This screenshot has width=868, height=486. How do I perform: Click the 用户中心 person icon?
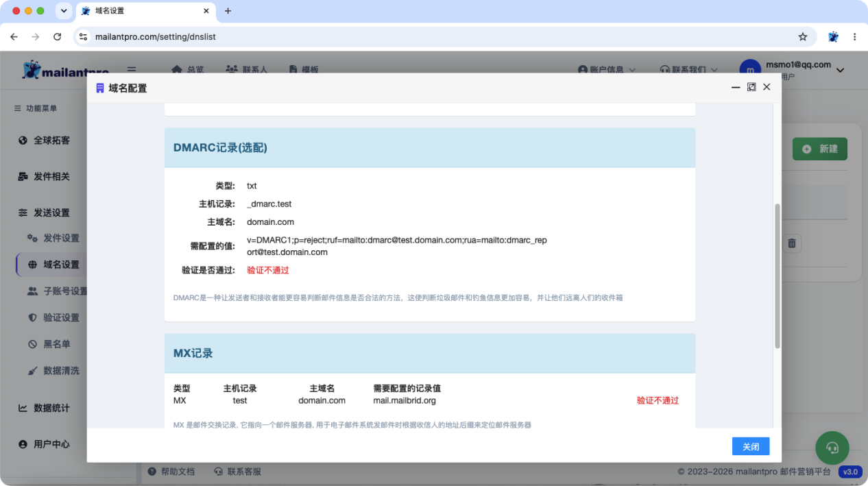tap(23, 444)
